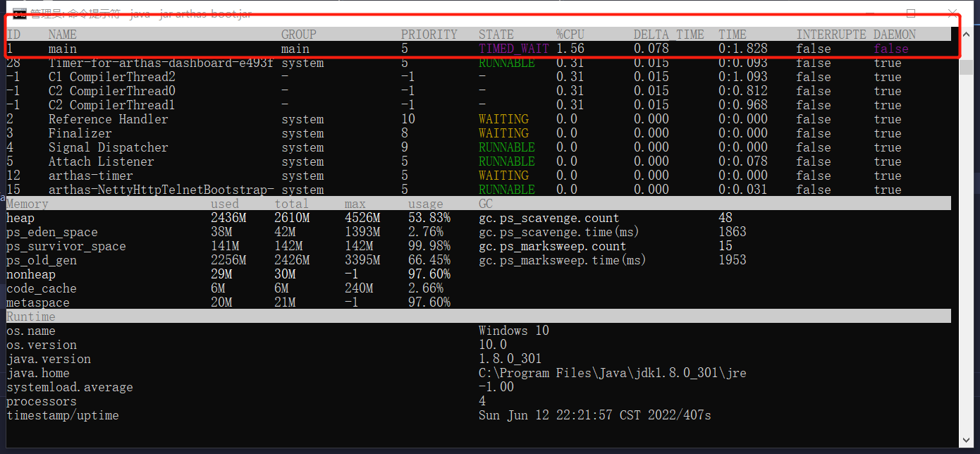Click the TIMED_WAIT state of main thread

(x=513, y=49)
